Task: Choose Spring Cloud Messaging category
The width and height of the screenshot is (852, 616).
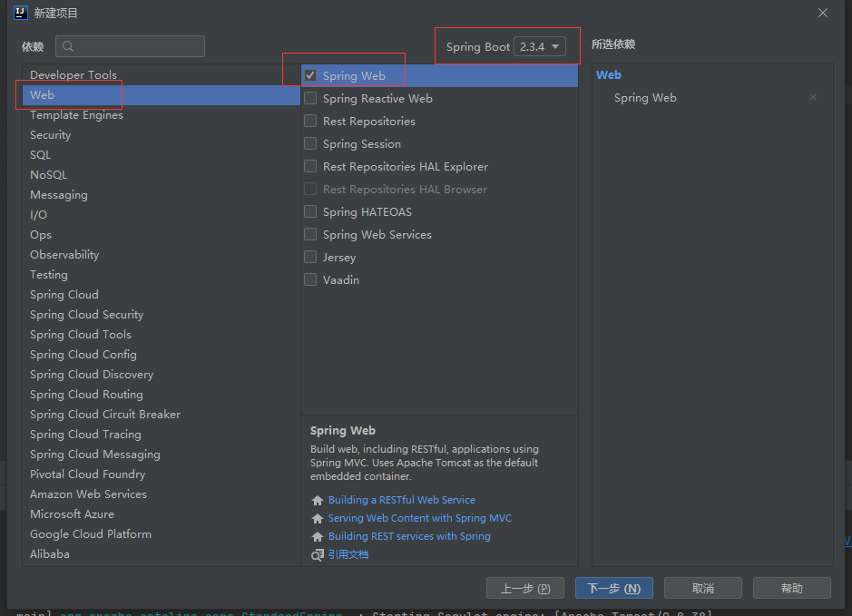Action: 162,455
